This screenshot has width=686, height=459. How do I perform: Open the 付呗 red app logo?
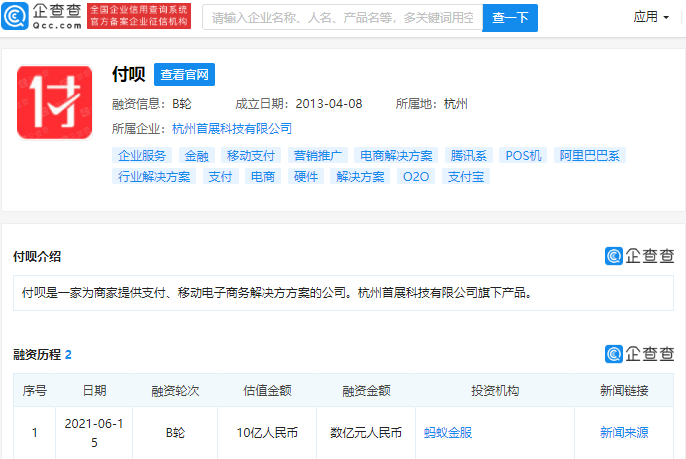pyautogui.click(x=55, y=103)
